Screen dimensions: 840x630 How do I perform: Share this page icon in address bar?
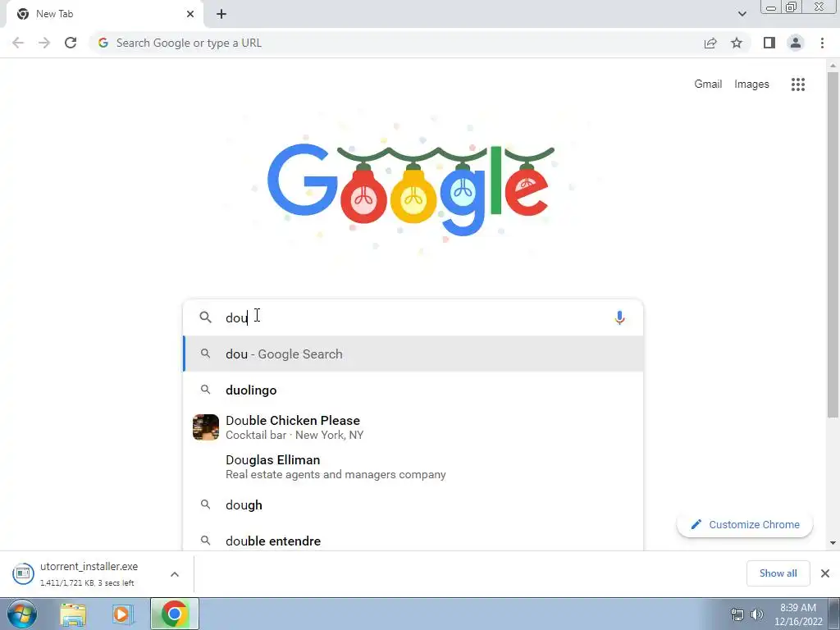point(710,43)
